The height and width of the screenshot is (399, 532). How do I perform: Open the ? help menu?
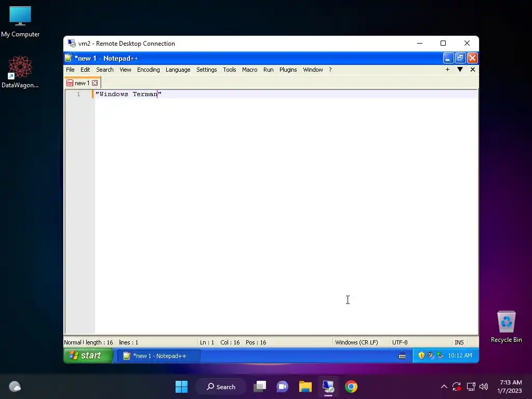(x=330, y=70)
